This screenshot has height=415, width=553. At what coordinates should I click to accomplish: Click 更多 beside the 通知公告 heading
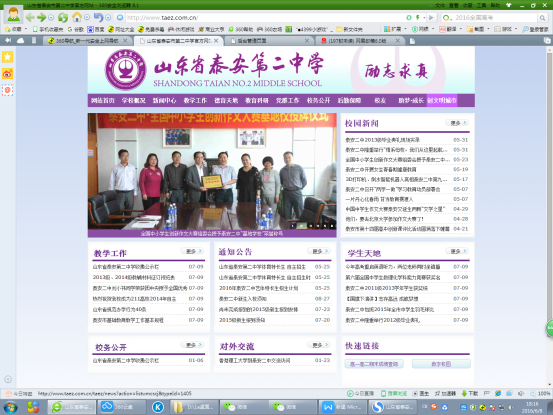[319, 251]
